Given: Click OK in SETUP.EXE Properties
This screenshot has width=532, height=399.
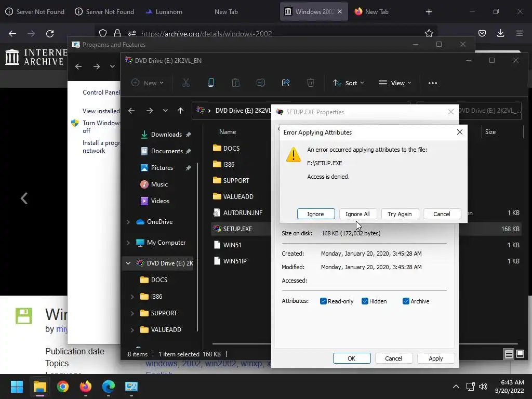Looking at the screenshot, I should click(352, 358).
